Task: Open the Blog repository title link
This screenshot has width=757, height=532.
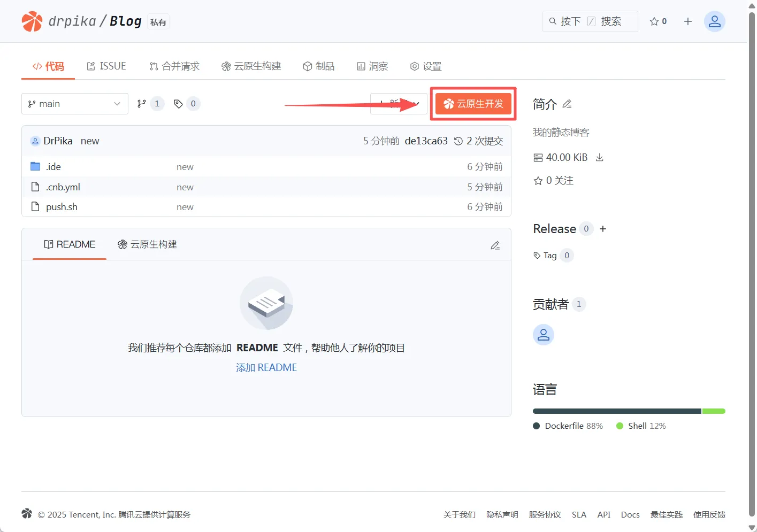Action: click(126, 21)
